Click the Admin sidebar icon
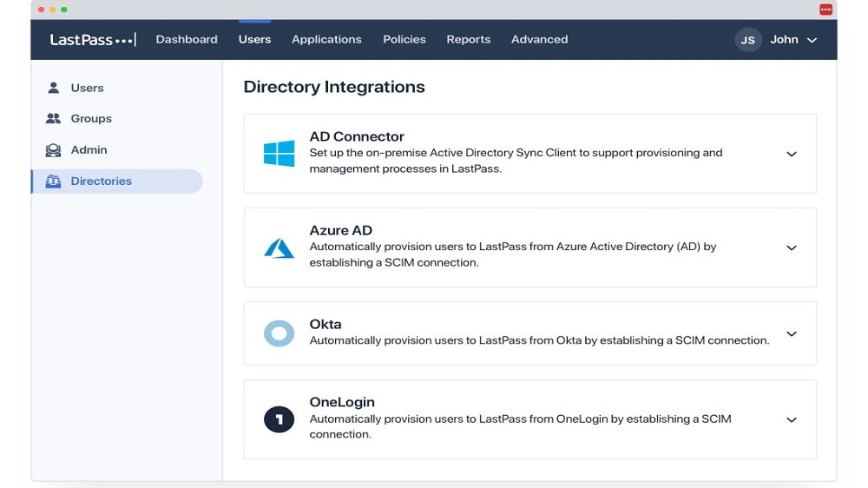868x488 pixels. click(53, 150)
